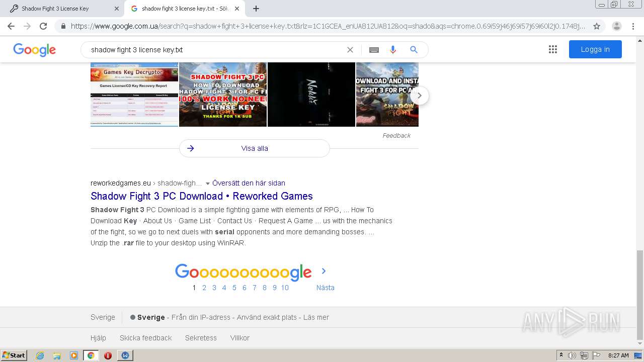644x362 pixels.
Task: Open Games Key Decryptor image thumbnail
Action: coord(134,95)
